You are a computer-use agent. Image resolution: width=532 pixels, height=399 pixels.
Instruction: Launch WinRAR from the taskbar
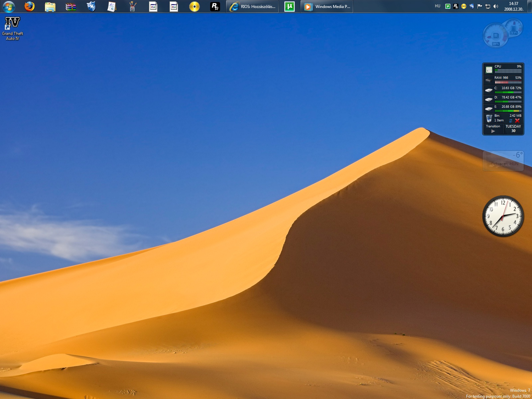click(x=70, y=7)
